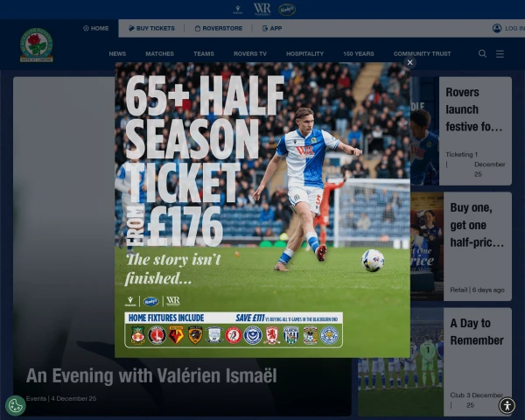Open Buy Tickets link
The height and width of the screenshot is (420, 525).
pyautogui.click(x=151, y=28)
